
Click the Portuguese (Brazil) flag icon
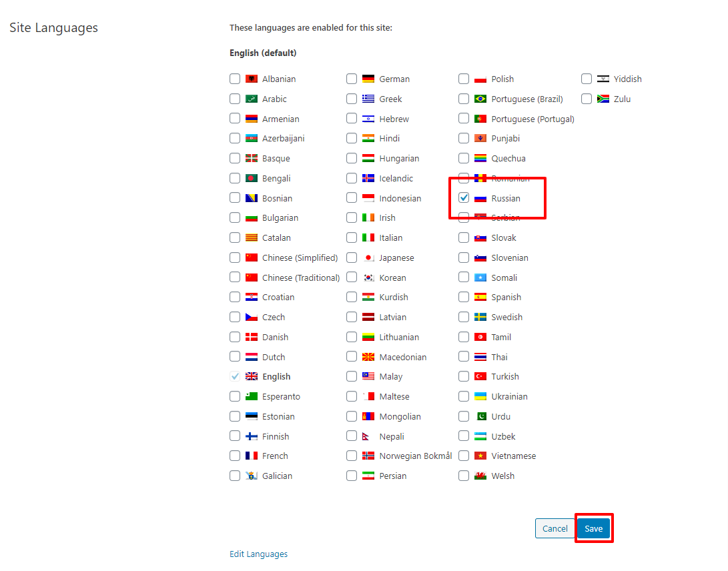[480, 99]
